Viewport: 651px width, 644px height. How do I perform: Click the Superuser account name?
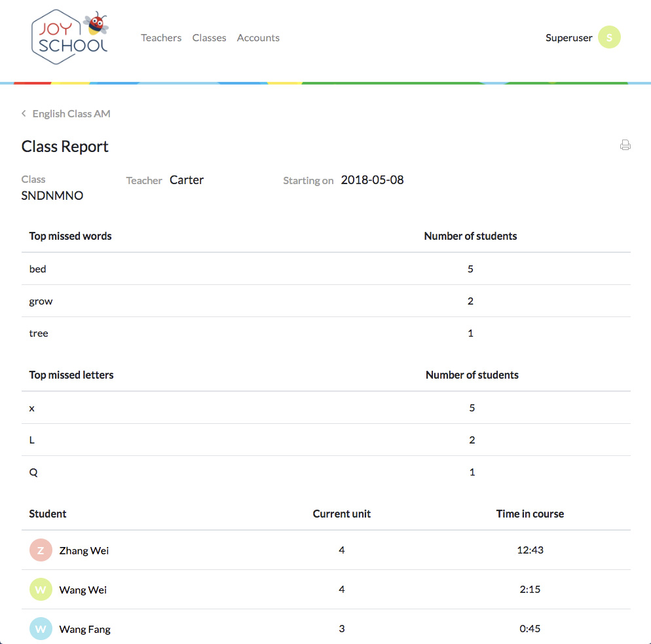[x=568, y=38]
